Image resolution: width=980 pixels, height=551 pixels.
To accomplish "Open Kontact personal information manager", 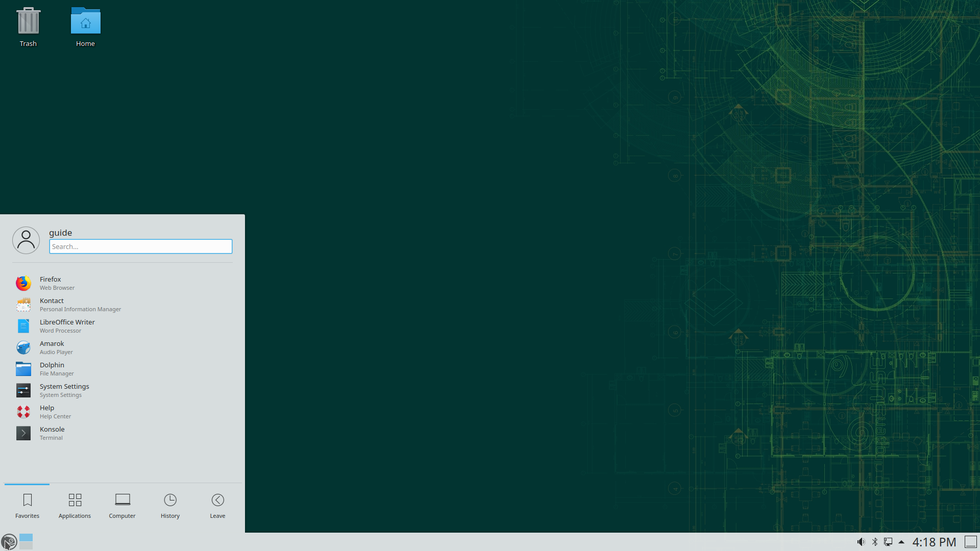I will (x=52, y=305).
